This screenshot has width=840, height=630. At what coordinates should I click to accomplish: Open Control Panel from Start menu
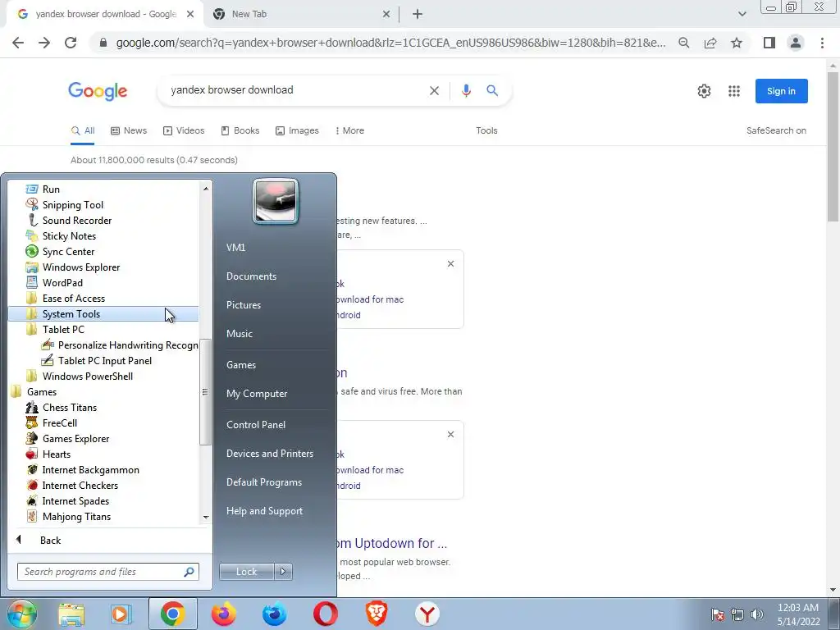click(x=256, y=425)
